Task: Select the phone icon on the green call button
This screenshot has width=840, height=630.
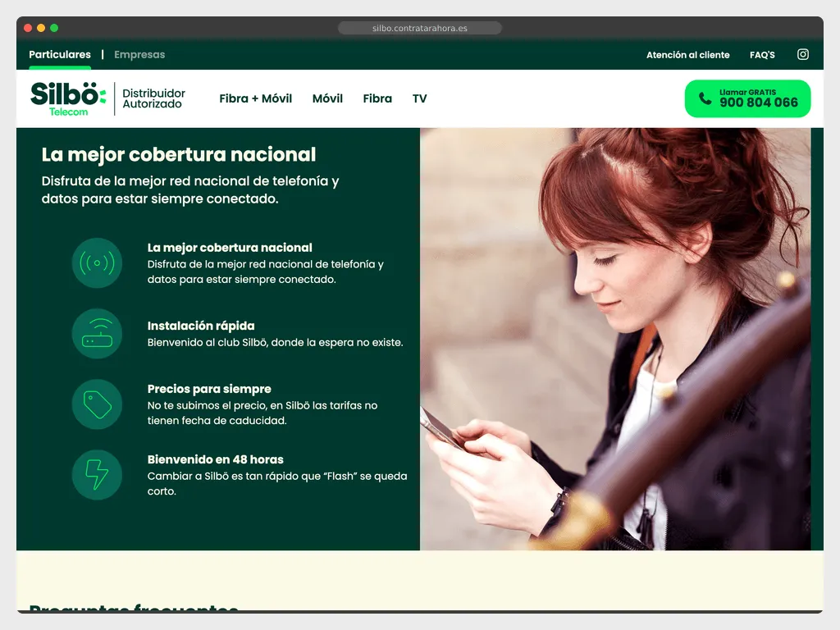Action: pos(705,98)
